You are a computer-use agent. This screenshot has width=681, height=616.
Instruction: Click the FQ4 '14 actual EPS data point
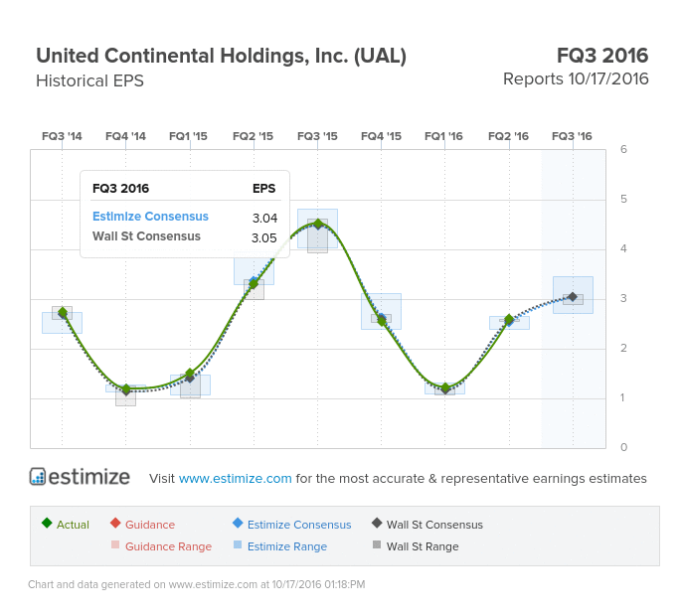126,389
